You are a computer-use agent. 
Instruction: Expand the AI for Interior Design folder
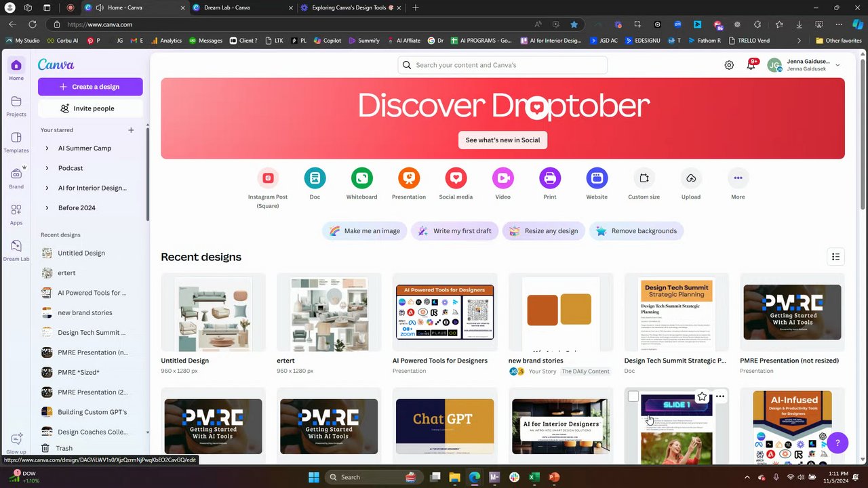[47, 188]
